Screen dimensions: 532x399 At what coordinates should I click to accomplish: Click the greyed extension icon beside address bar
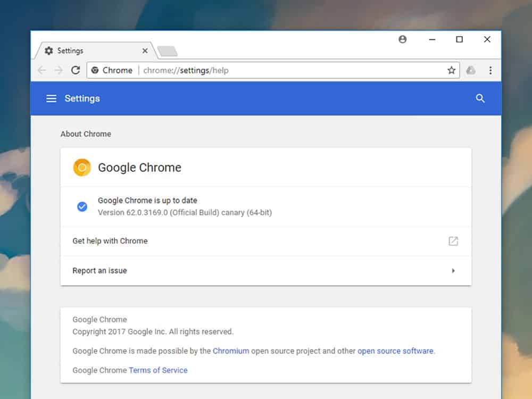coord(471,70)
